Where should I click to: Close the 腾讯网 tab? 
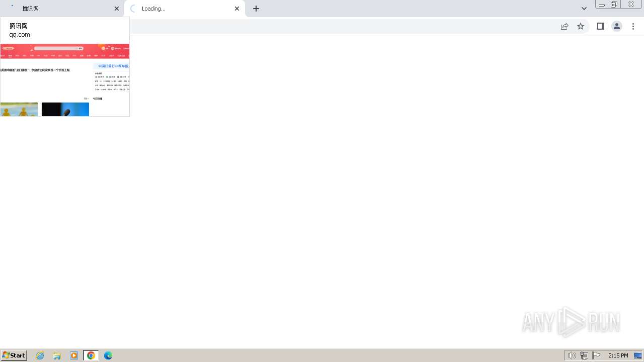coord(117,9)
